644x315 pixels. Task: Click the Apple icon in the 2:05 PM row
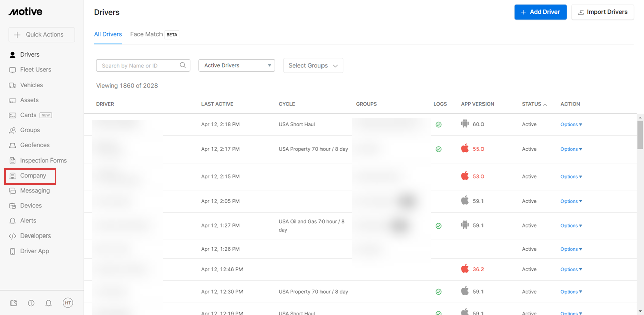point(465,200)
